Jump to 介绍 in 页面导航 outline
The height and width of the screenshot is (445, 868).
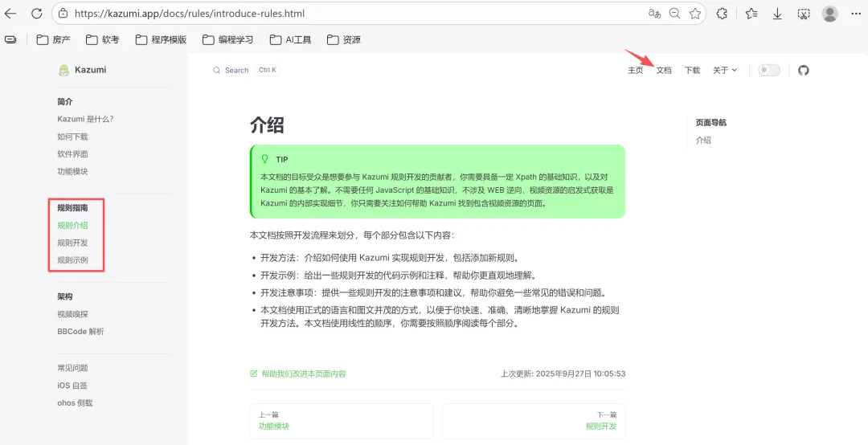coord(703,140)
